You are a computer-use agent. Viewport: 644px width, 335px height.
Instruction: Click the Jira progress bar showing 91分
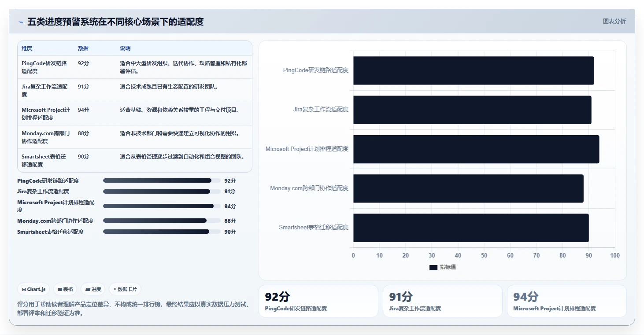(162, 191)
